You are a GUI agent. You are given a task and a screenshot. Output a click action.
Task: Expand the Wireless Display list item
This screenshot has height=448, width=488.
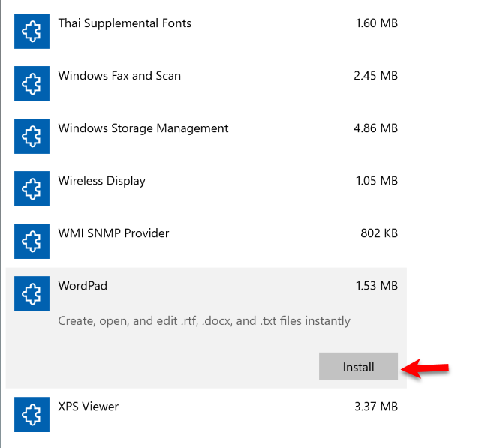(101, 181)
